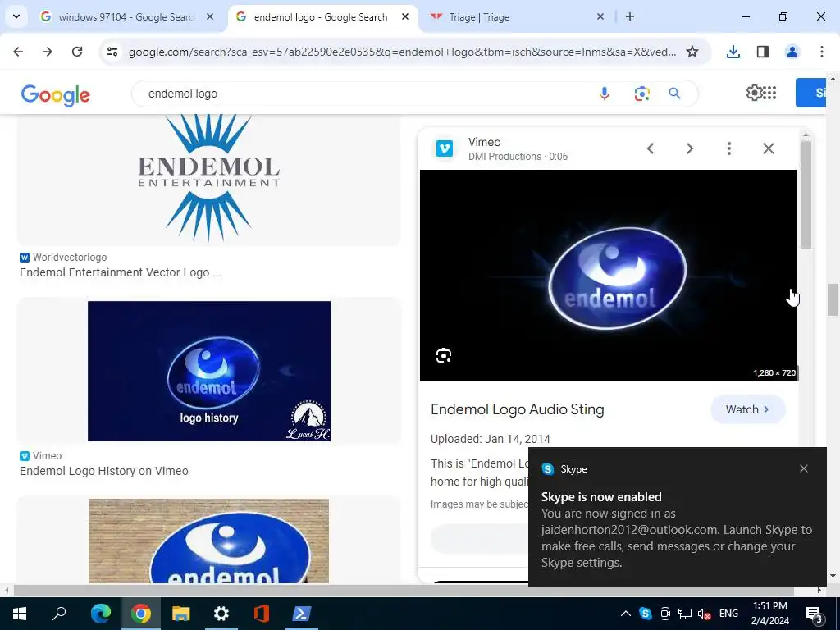Open Endemol Entertainment Vector Logo title link
This screenshot has width=840, height=630.
click(121, 272)
